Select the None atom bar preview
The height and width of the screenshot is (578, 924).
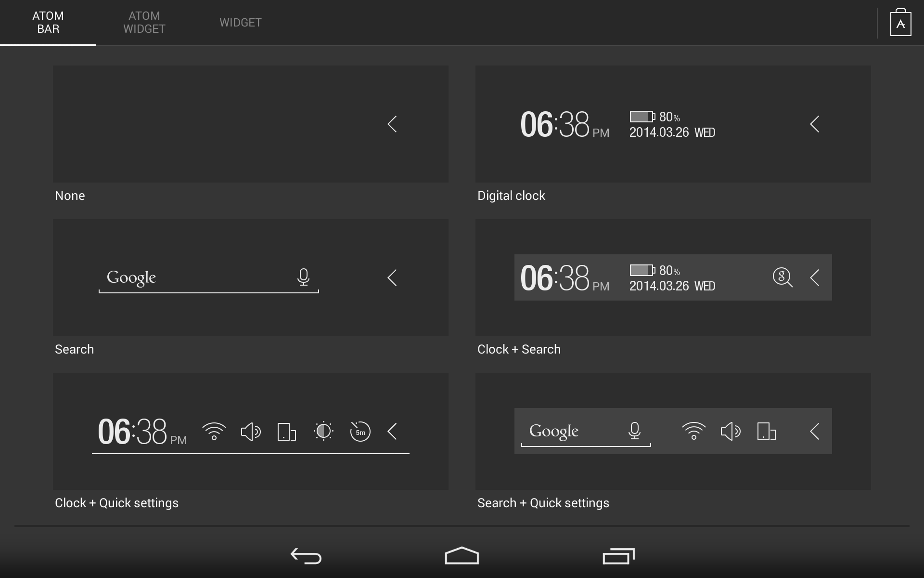pyautogui.click(x=251, y=124)
